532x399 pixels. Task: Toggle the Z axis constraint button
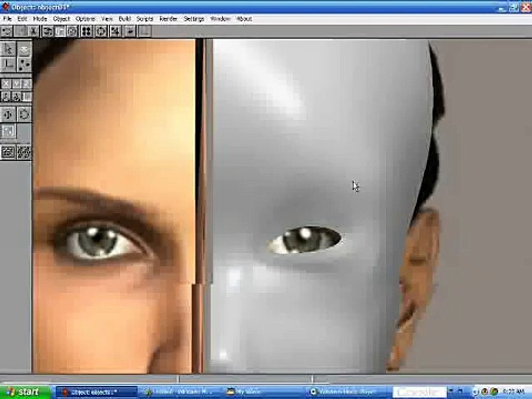[x=27, y=84]
